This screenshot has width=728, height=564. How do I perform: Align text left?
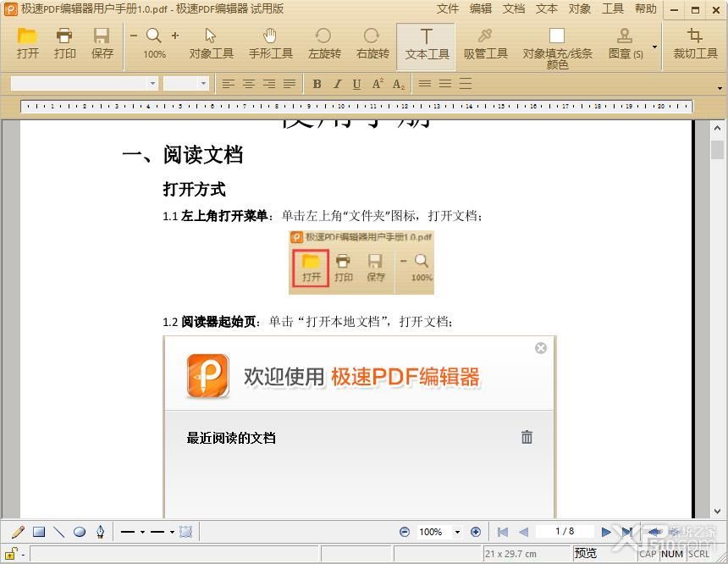pyautogui.click(x=228, y=84)
